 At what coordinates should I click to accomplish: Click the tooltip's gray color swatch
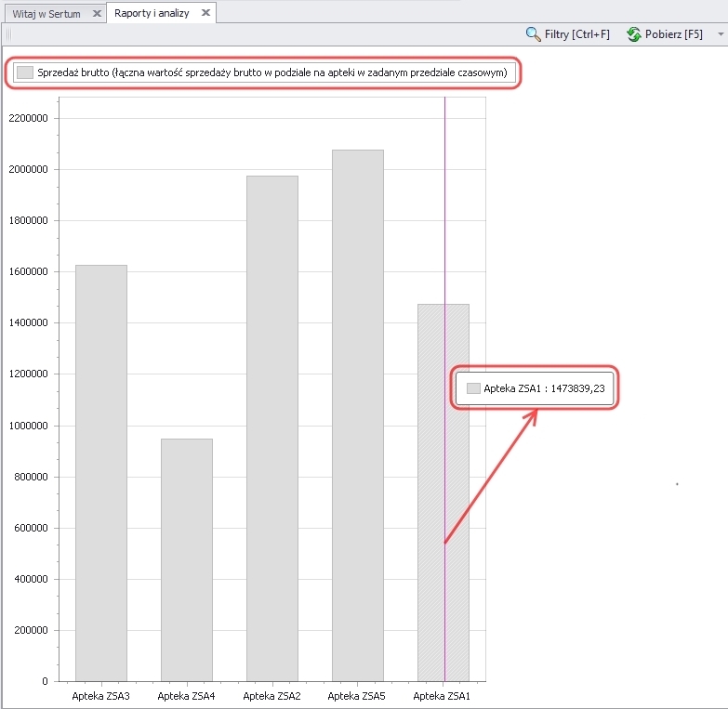tap(473, 389)
